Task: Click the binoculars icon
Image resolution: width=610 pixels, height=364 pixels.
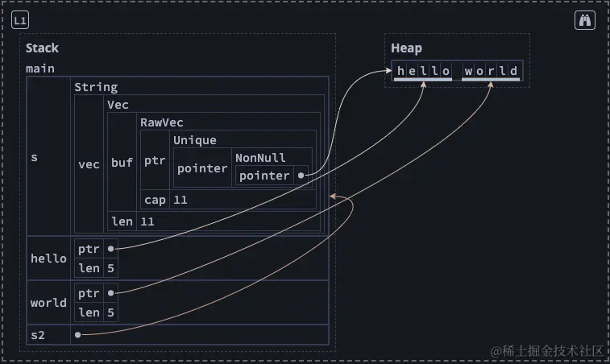Action: click(585, 20)
